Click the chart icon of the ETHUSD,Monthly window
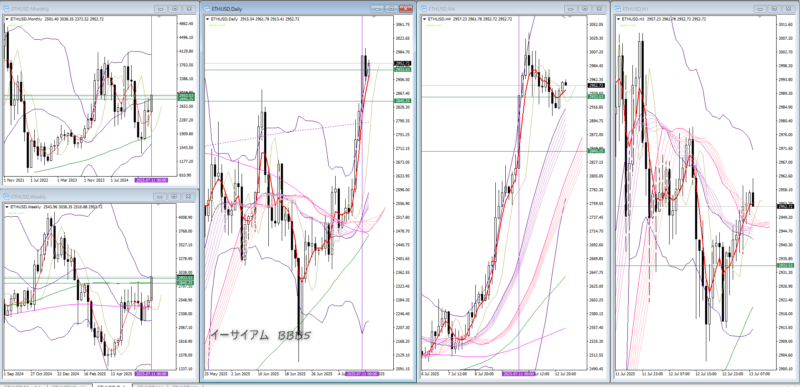The height and width of the screenshot is (387, 800). pos(6,9)
